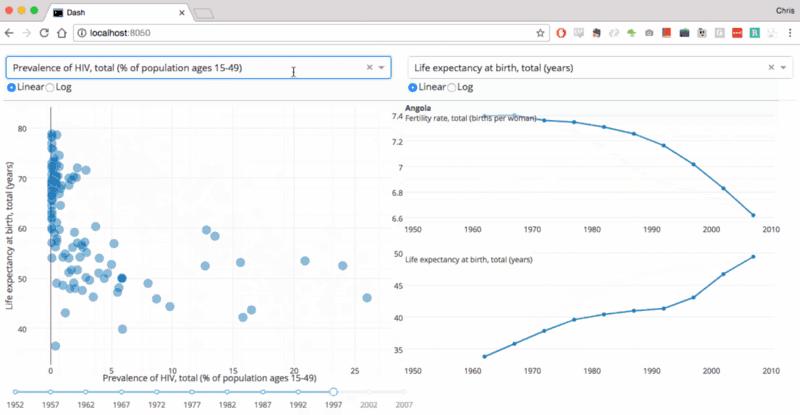800x415 pixels.
Task: Click the green tree extension icon
Action: 632,33
